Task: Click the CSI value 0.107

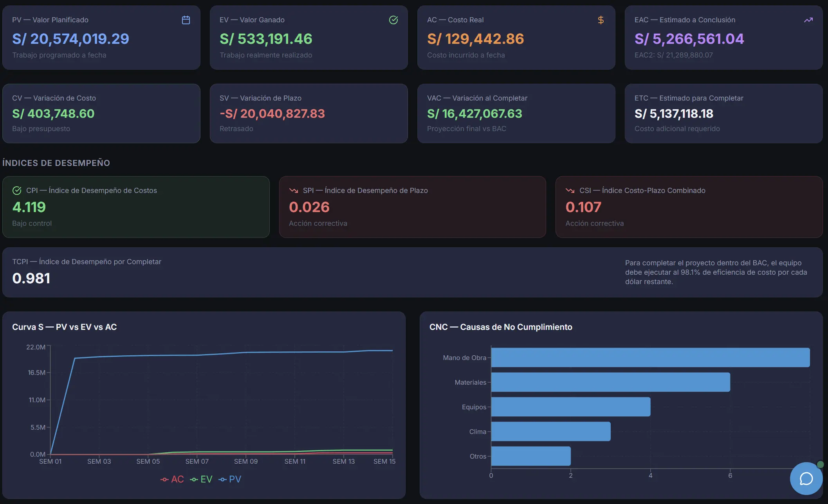Action: [583, 207]
